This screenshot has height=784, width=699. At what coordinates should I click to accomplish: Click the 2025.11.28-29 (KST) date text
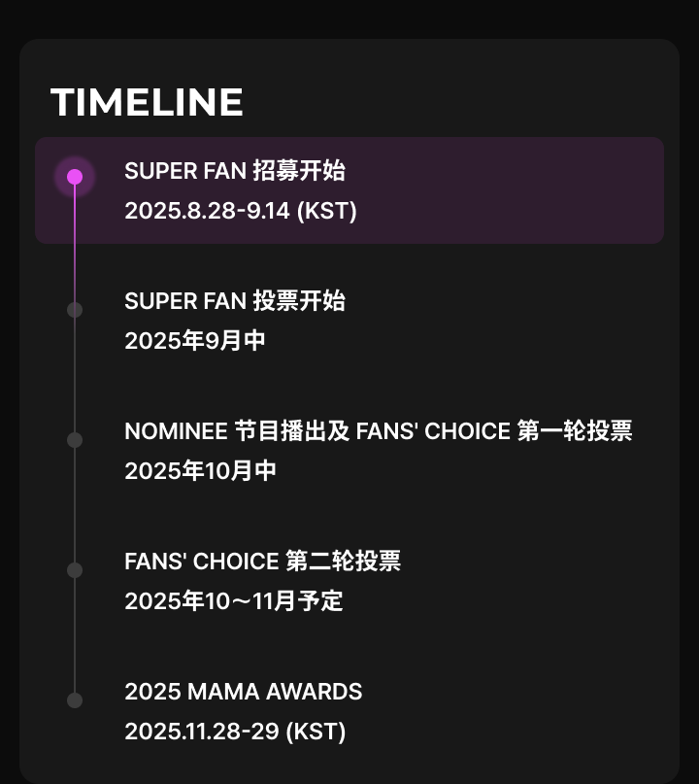coord(235,732)
